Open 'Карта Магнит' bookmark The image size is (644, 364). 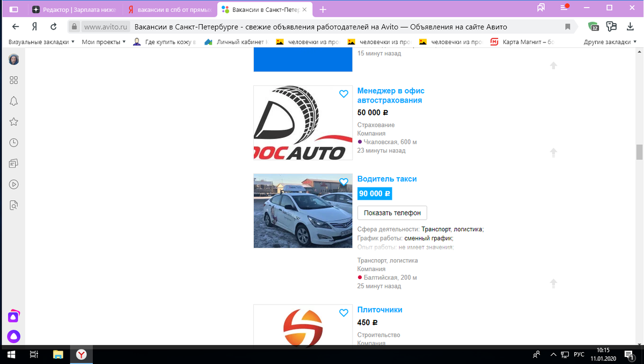[522, 42]
